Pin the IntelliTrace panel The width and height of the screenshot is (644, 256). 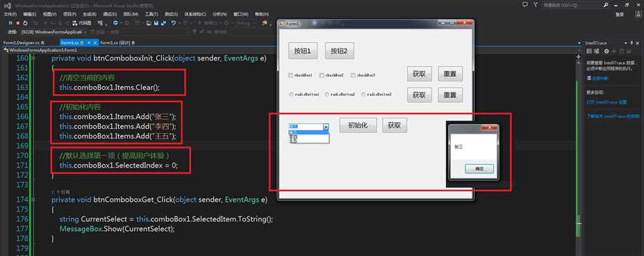[x=631, y=43]
